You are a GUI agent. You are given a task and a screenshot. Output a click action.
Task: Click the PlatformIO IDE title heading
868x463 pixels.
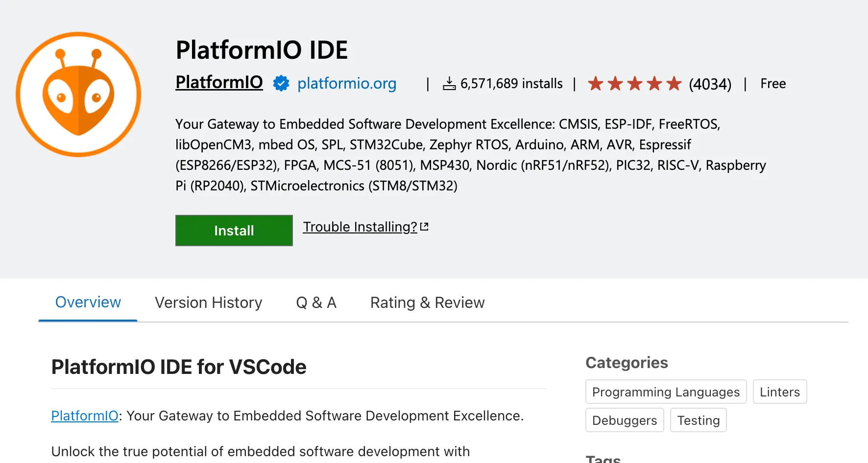click(262, 50)
